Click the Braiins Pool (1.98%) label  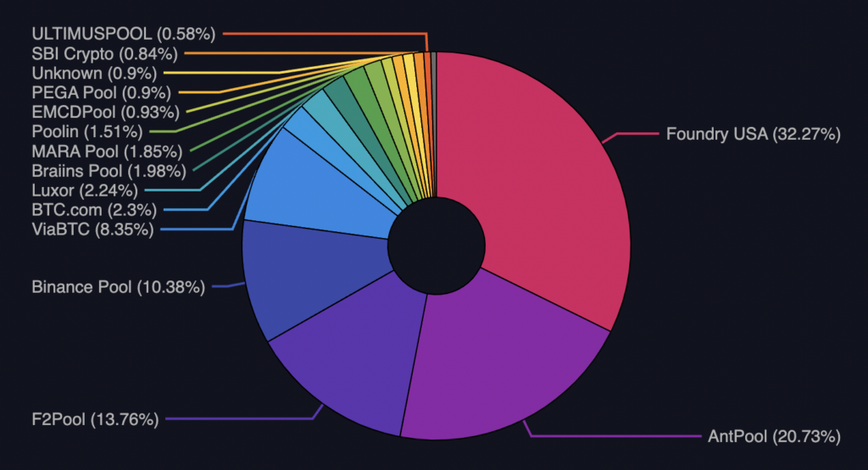(109, 171)
